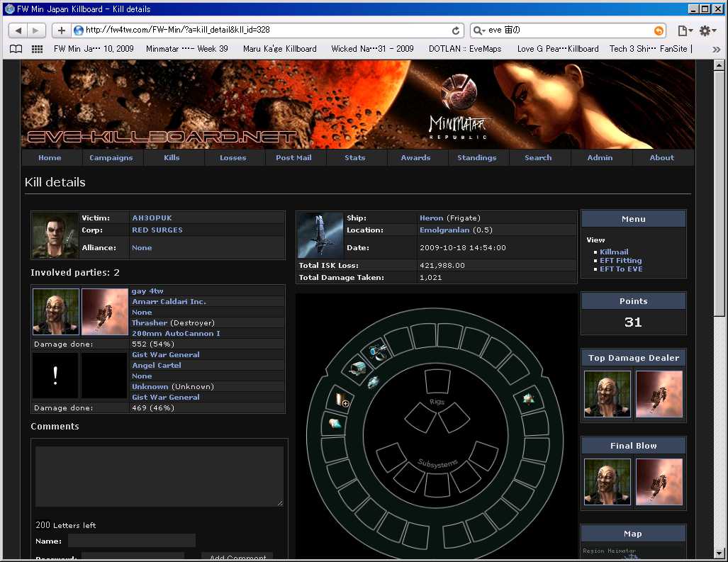Open the Heron ship link
Screen dimensions: 728x562
point(431,218)
